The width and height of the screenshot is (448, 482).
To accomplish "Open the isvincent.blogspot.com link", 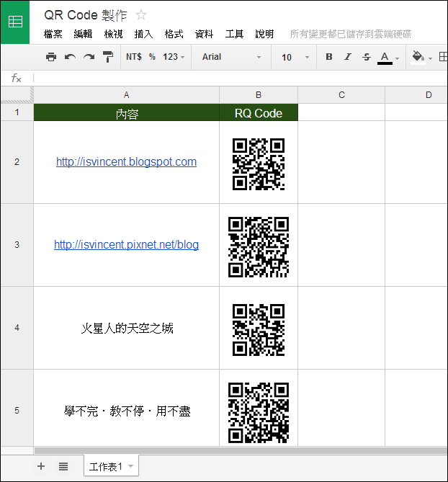I will (x=126, y=162).
